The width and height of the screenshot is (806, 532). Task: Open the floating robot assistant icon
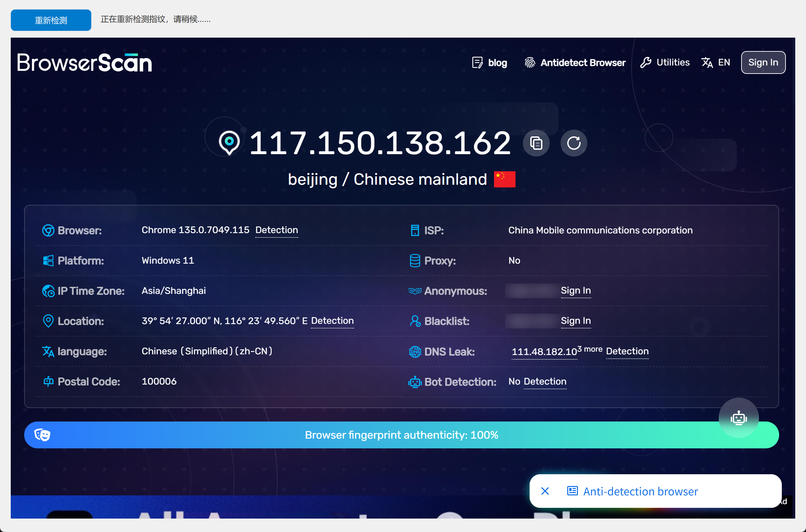click(738, 418)
